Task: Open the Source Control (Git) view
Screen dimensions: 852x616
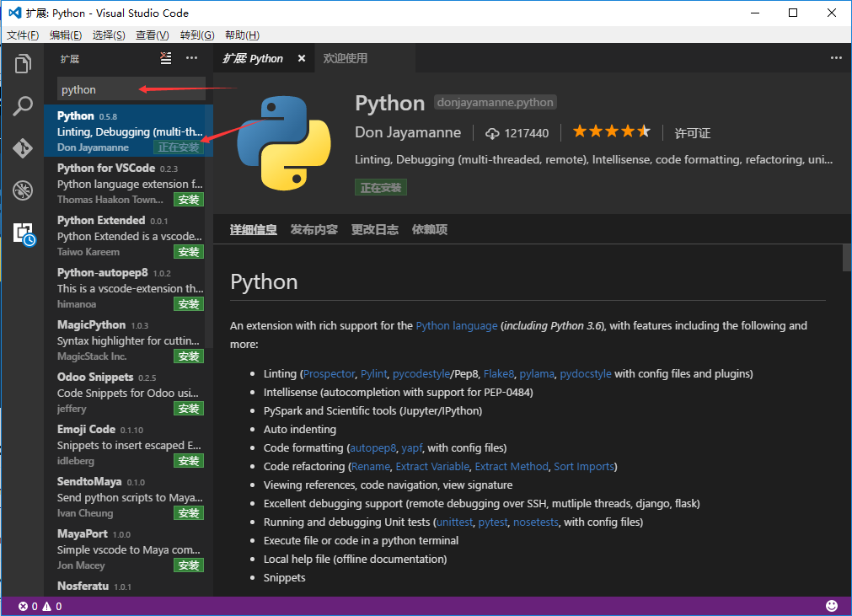Action: click(x=23, y=148)
